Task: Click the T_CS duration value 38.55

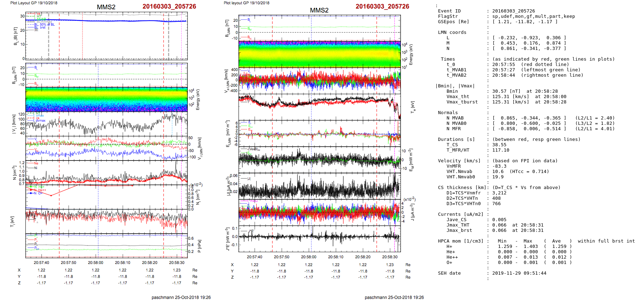Action: coord(499,145)
